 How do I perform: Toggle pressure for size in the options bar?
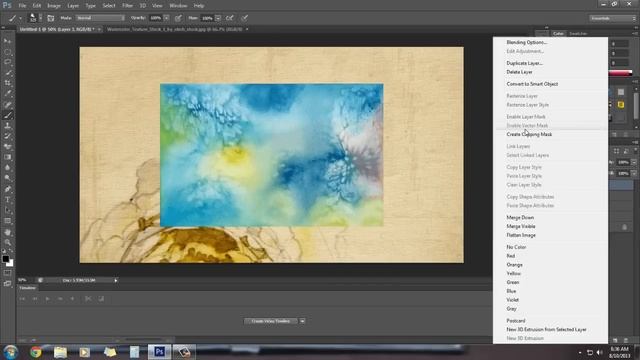244,18
